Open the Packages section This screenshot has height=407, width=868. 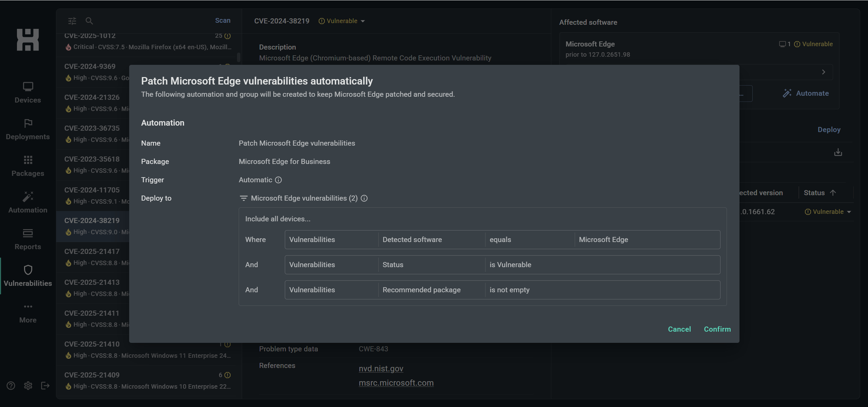tap(28, 166)
